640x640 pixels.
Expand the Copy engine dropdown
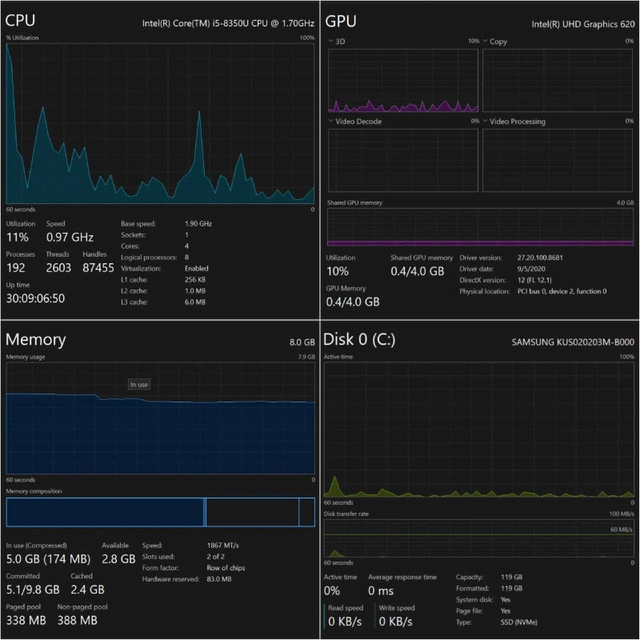pyautogui.click(x=486, y=42)
